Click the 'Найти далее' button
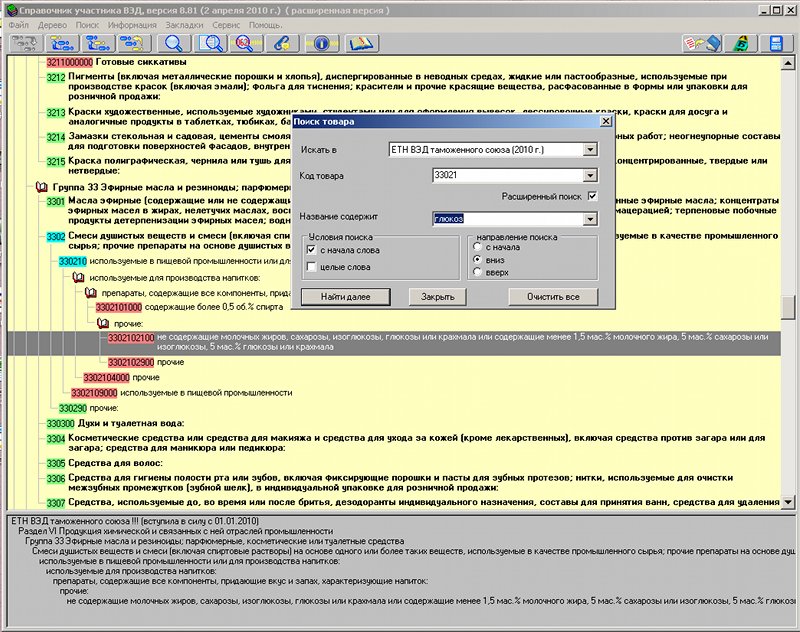The width and height of the screenshot is (800, 632). tap(345, 297)
